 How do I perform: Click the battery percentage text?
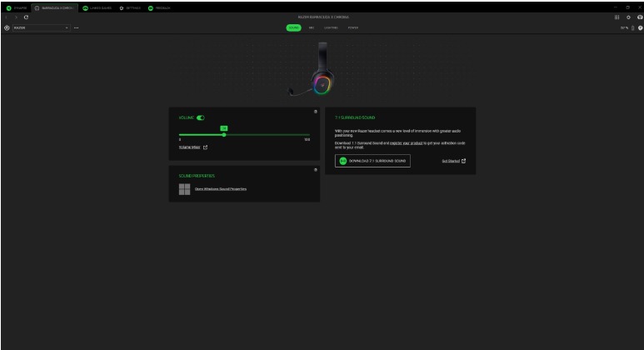click(x=624, y=28)
